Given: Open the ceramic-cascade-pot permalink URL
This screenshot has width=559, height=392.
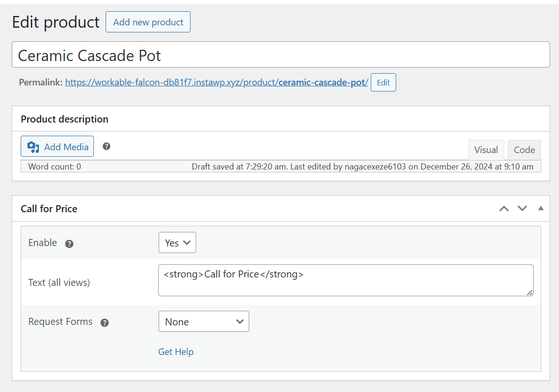Looking at the screenshot, I should tap(216, 83).
